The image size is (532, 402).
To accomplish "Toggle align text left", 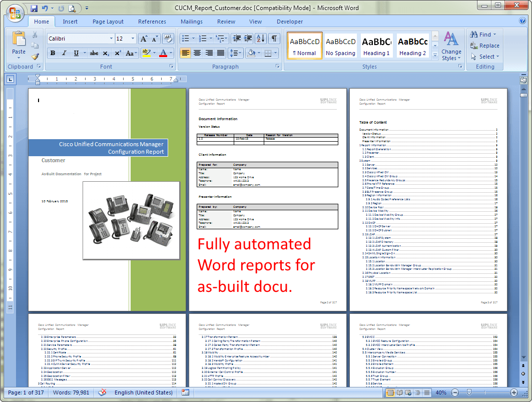I will click(185, 53).
